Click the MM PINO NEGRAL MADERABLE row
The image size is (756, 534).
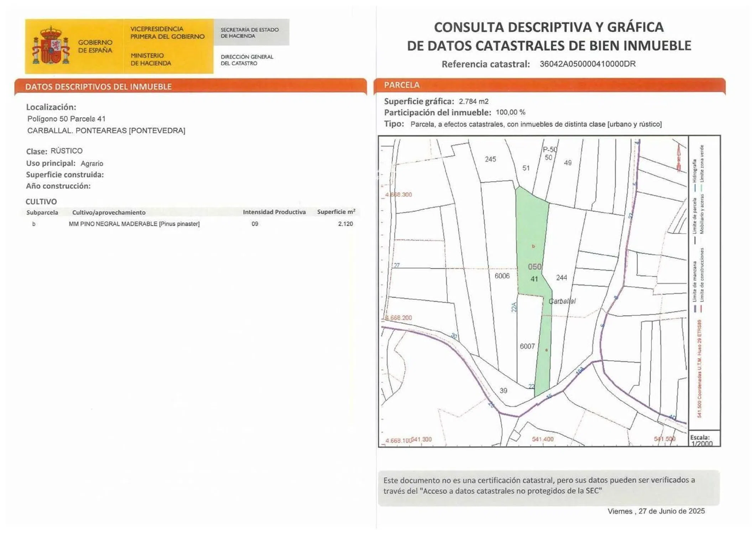click(134, 224)
